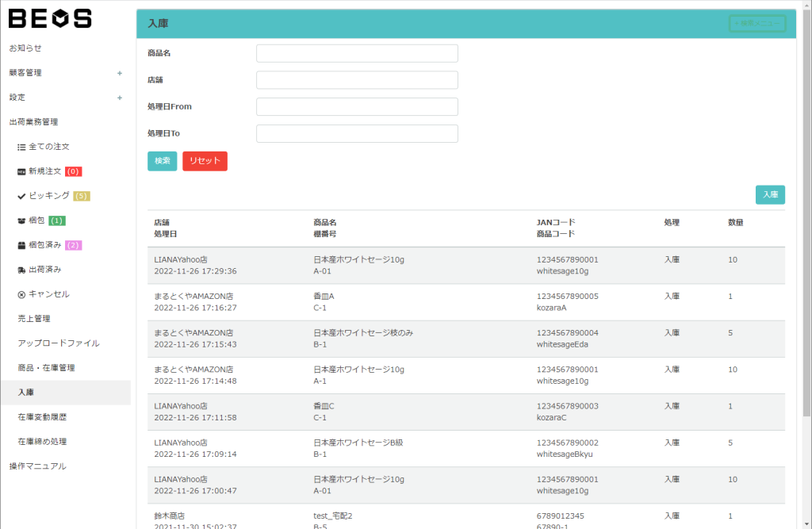Click the circled X icon beside キャンセル
812x529 pixels.
(21, 294)
